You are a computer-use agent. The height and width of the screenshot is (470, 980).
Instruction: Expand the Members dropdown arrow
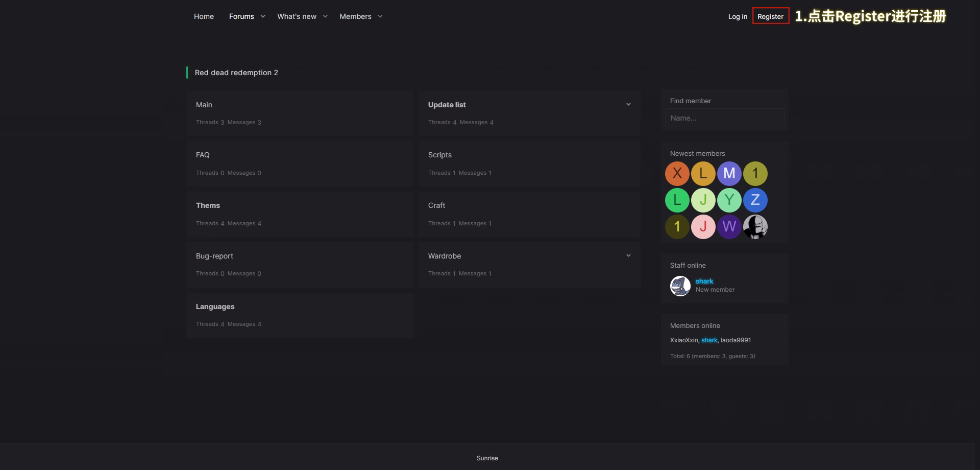380,16
